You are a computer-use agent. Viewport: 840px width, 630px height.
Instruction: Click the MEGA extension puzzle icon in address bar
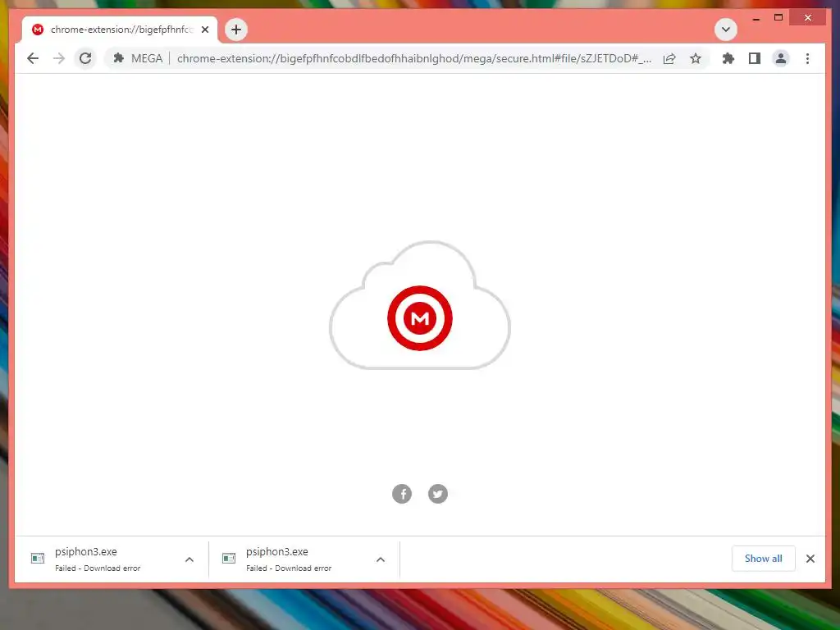coord(119,58)
